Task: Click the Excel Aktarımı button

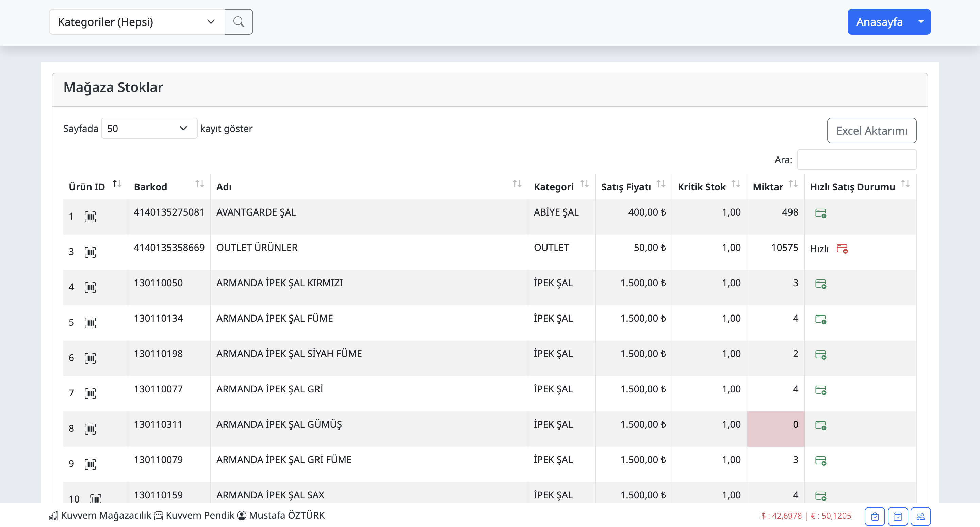Action: point(871,131)
